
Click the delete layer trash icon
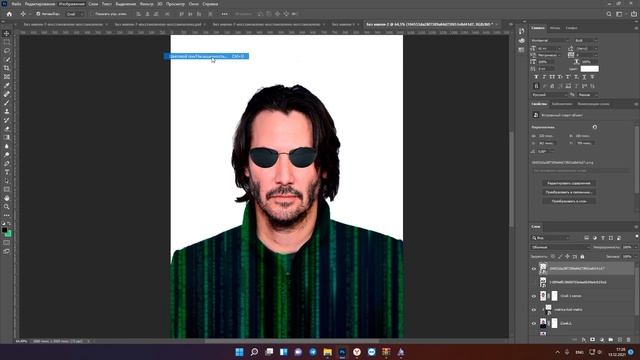(629, 340)
